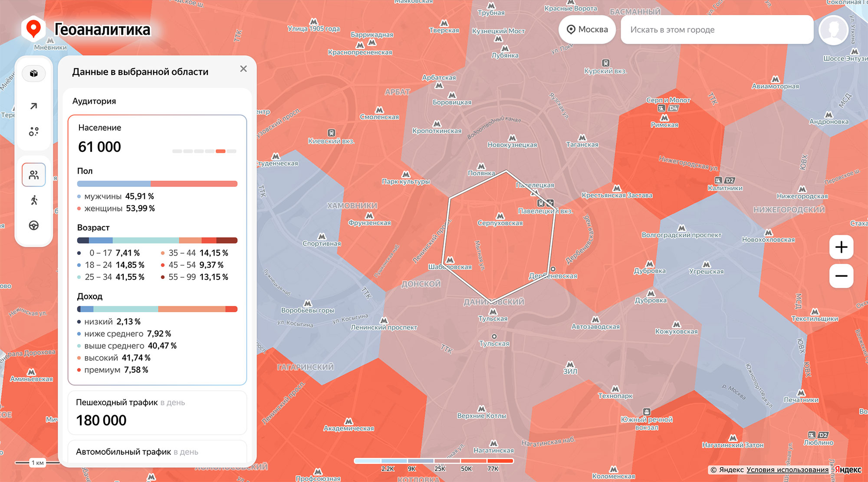The height and width of the screenshot is (482, 868).
Task: Open the Условия использования link
Action: click(x=787, y=470)
